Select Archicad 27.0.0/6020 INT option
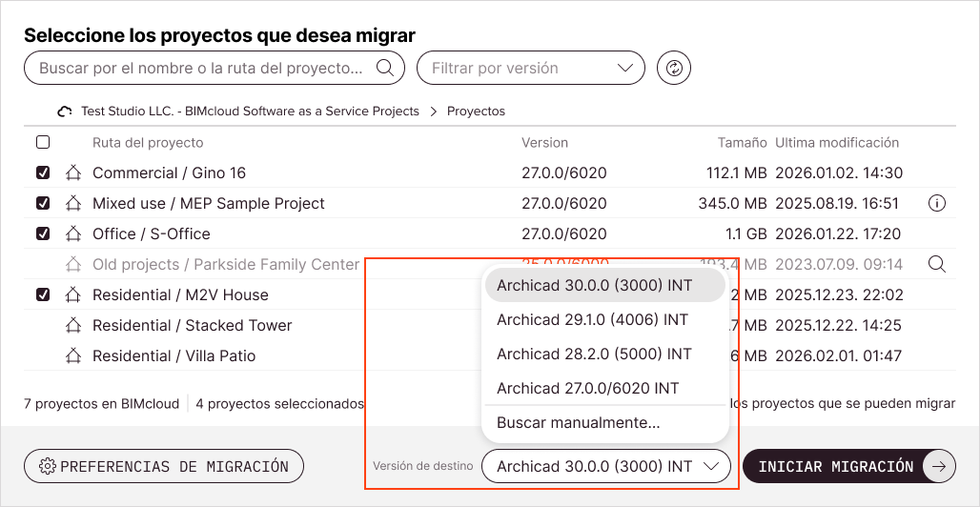980x507 pixels. point(605,388)
